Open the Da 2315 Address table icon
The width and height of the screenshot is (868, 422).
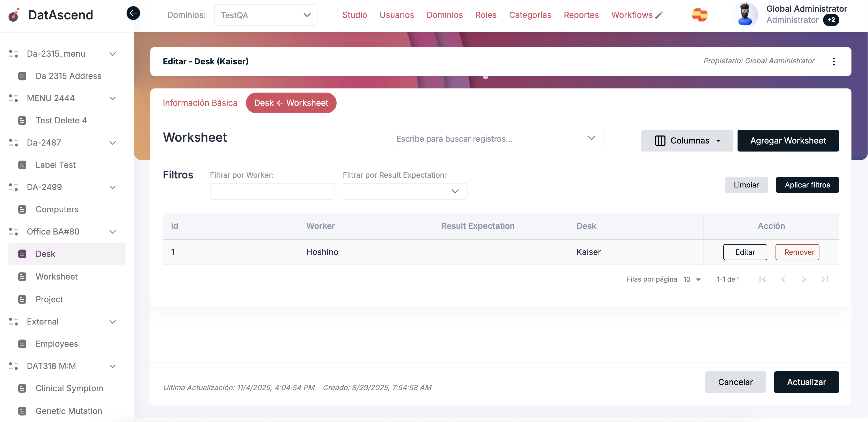pos(22,76)
